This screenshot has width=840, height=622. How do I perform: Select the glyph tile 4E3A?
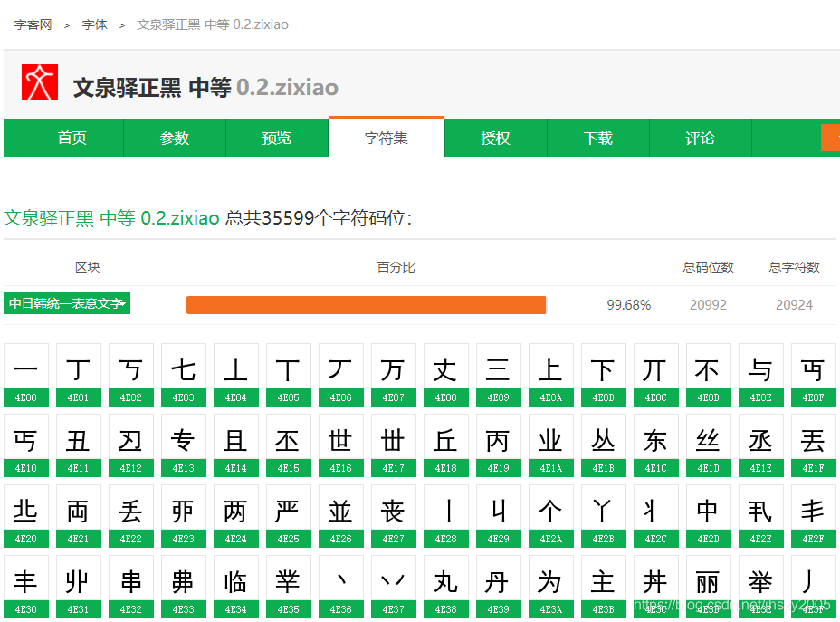click(x=550, y=588)
